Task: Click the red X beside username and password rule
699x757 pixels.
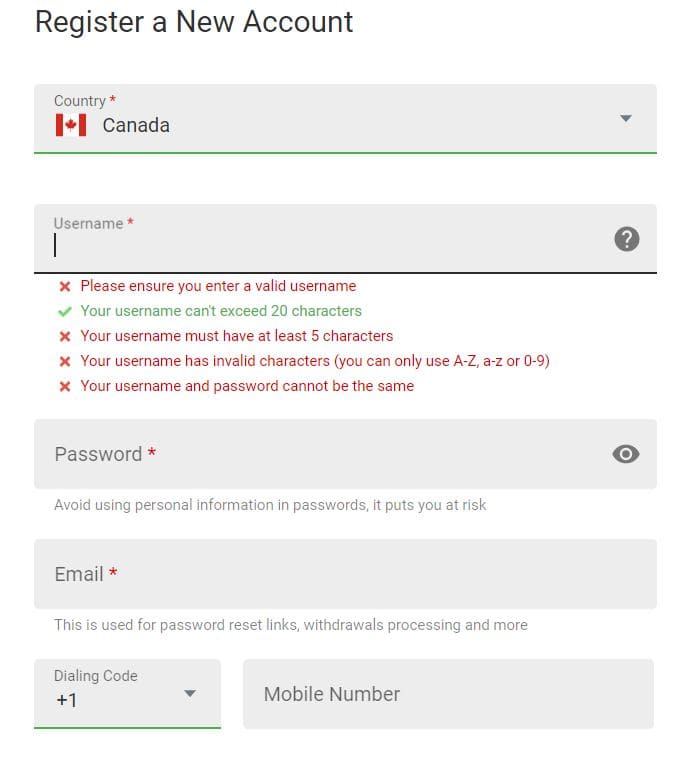Action: coord(65,386)
